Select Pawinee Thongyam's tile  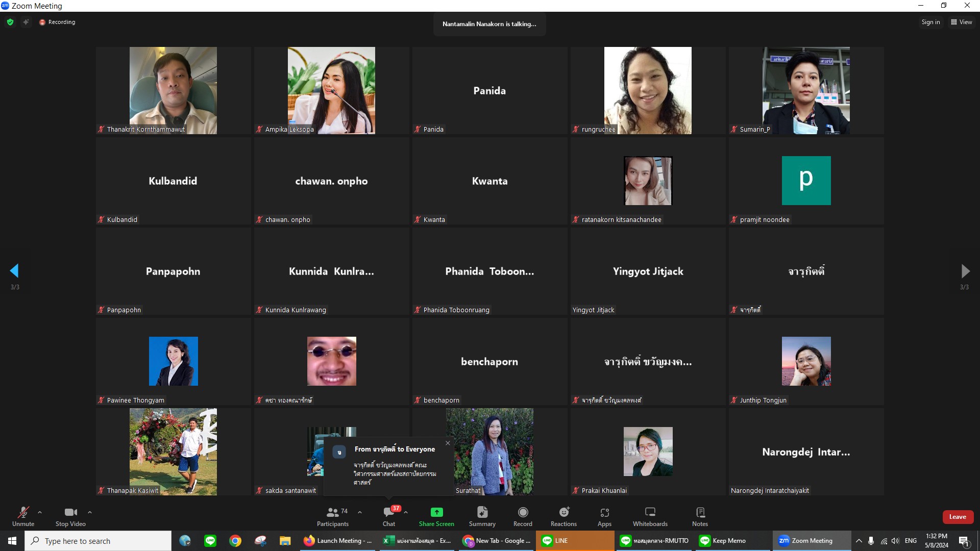[173, 361]
